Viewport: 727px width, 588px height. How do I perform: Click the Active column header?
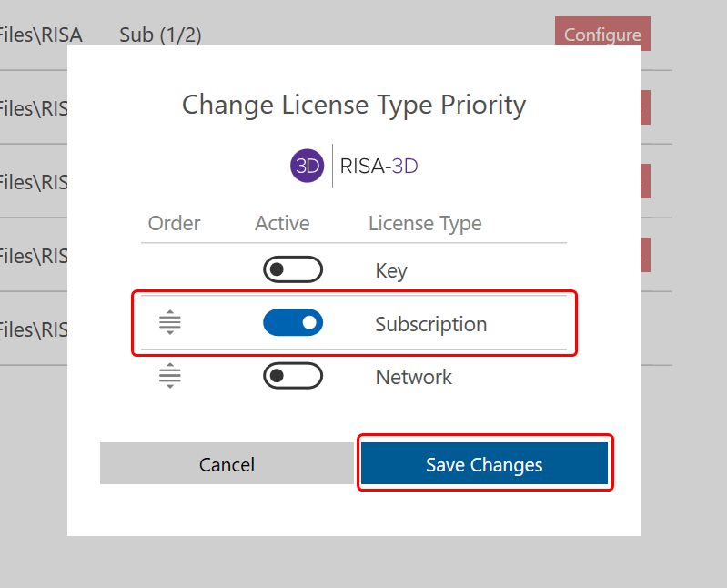point(282,223)
